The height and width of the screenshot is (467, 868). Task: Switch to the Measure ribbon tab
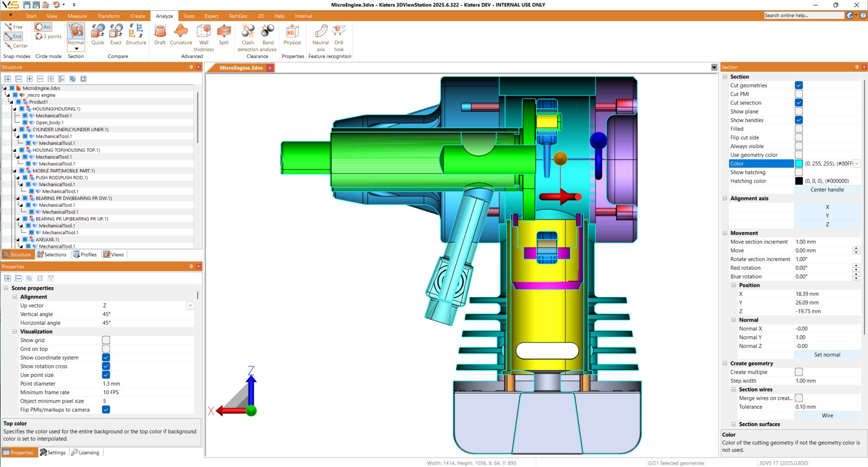pos(77,16)
